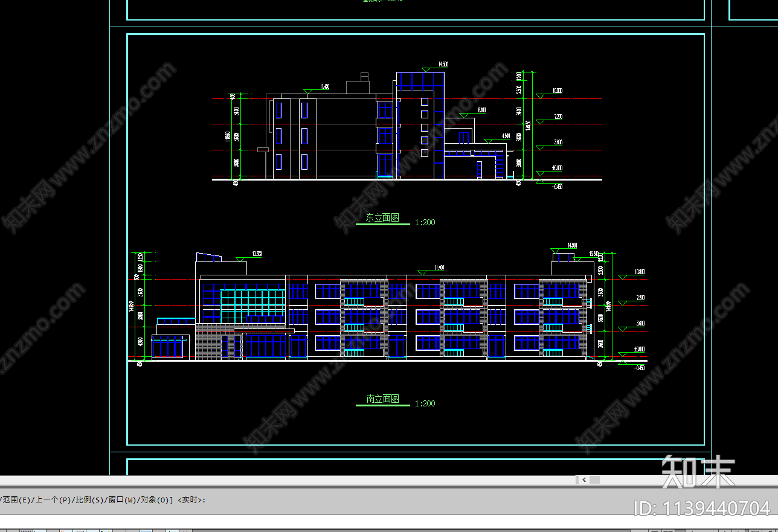Select the 南立面图 drawing title

pos(382,399)
